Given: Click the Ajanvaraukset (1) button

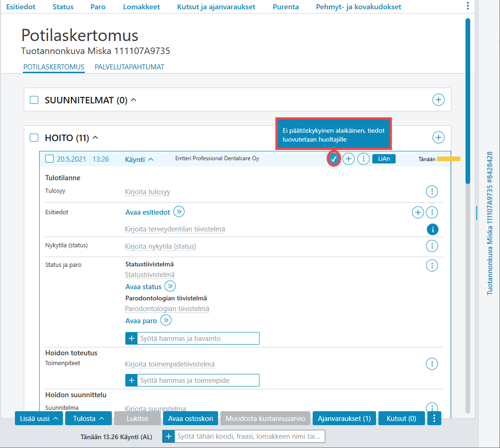Looking at the screenshot, I should click(x=344, y=418).
